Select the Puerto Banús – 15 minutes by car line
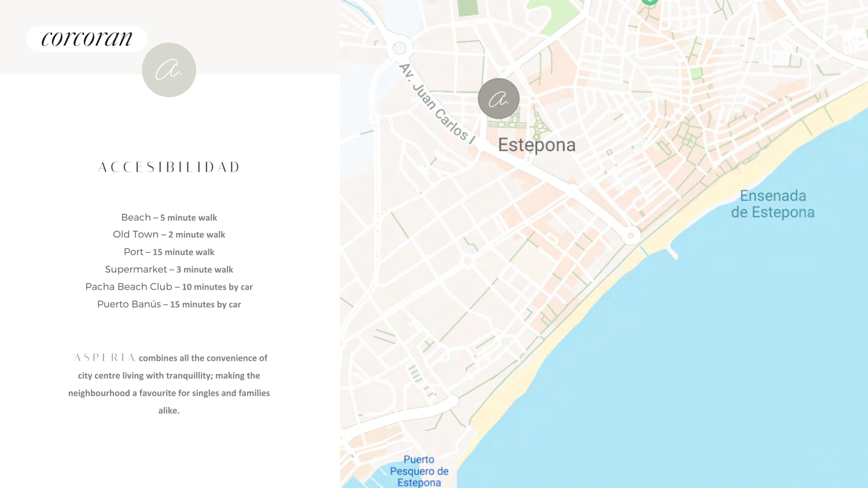868x488 pixels. (169, 304)
